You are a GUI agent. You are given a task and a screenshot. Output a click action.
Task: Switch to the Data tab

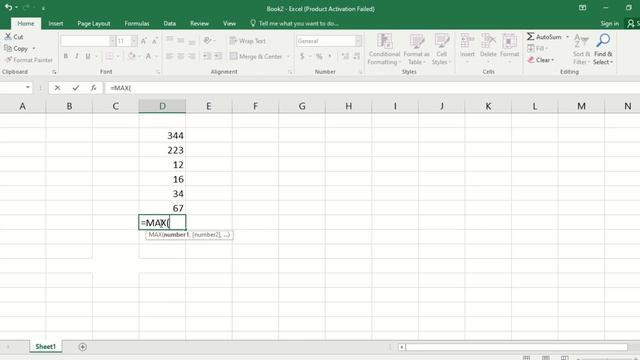coord(169,24)
